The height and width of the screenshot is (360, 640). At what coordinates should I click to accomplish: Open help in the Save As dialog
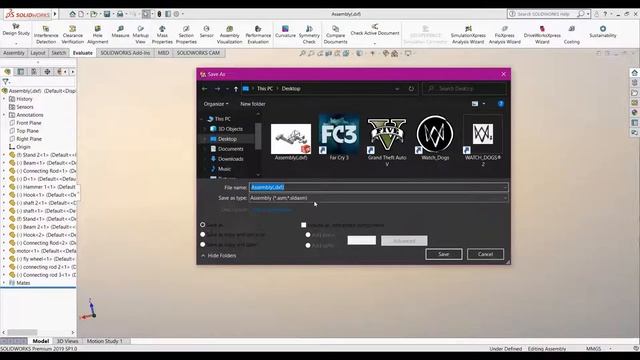(x=501, y=104)
